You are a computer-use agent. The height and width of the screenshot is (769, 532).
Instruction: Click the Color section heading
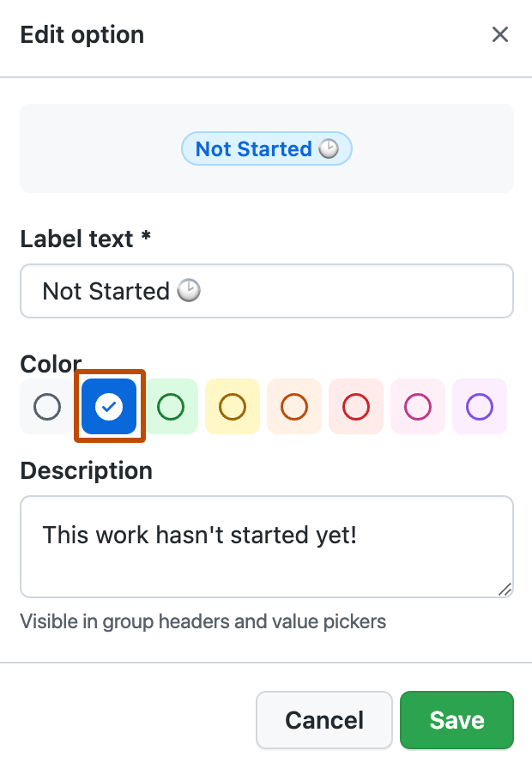coord(50,364)
